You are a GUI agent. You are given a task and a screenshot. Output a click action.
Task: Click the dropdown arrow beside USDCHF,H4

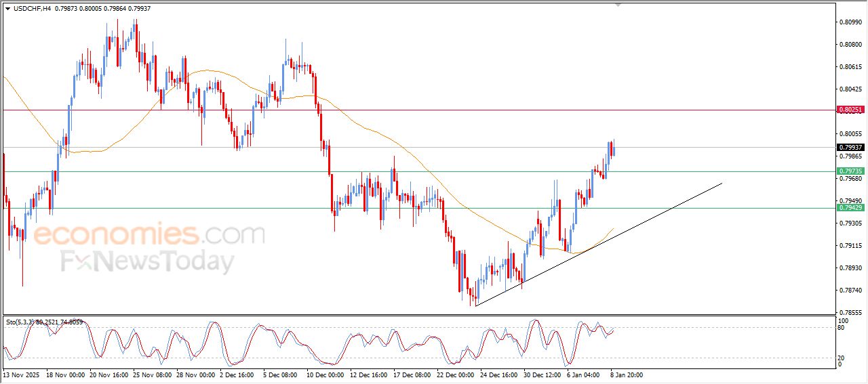[7, 8]
